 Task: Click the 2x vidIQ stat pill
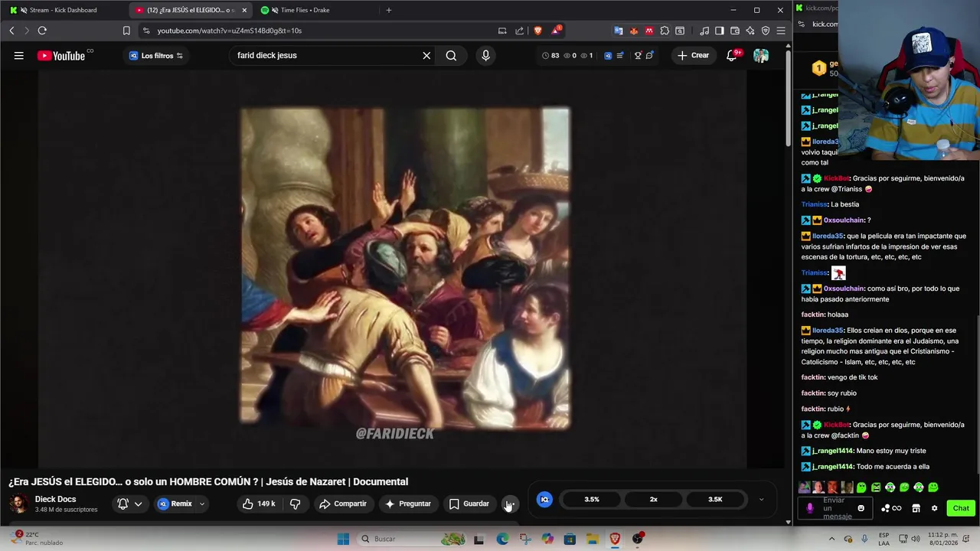pos(653,499)
